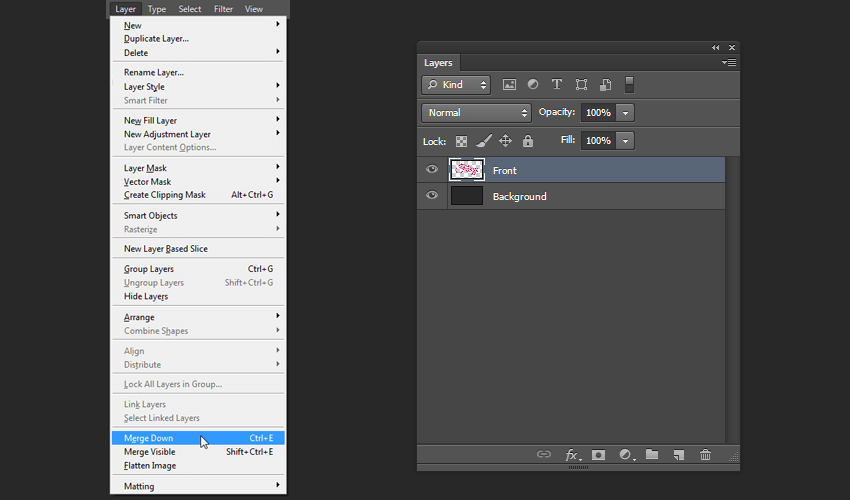The height and width of the screenshot is (500, 850).
Task: Click the pixel layer filter icon
Action: click(x=509, y=85)
